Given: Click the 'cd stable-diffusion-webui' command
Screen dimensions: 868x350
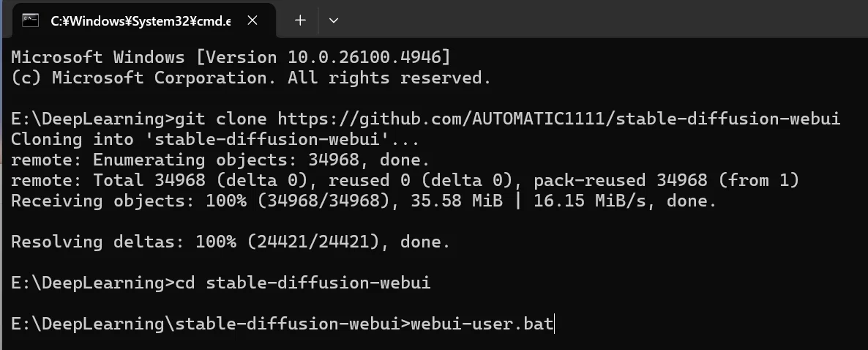Looking at the screenshot, I should click(x=302, y=283).
